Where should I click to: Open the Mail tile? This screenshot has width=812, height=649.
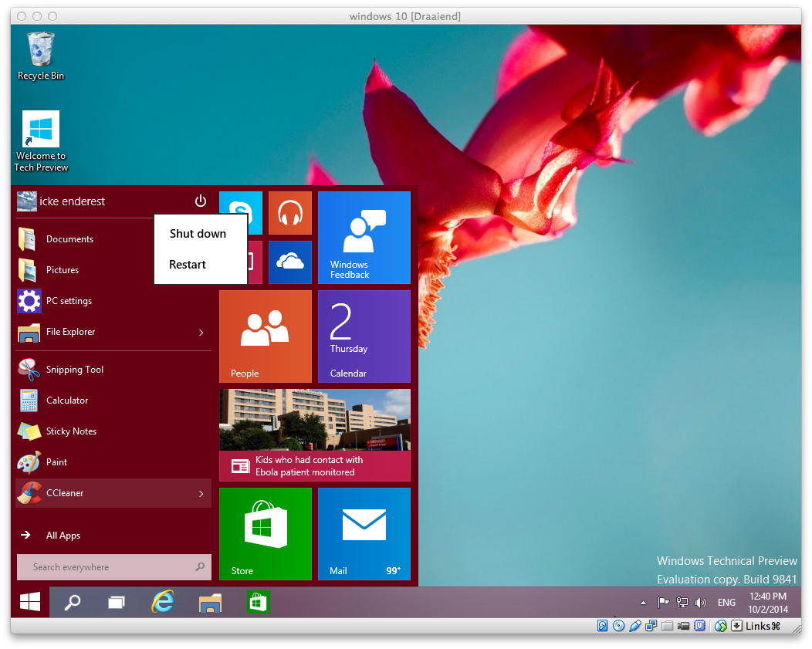[364, 533]
